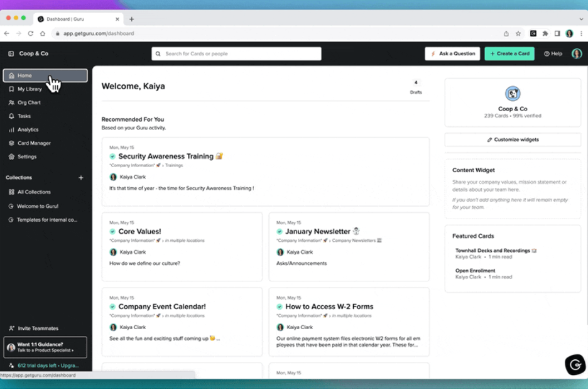The image size is (588, 392).
Task: Click Trainings breadcrumb on Security Awareness card
Action: coord(174,165)
